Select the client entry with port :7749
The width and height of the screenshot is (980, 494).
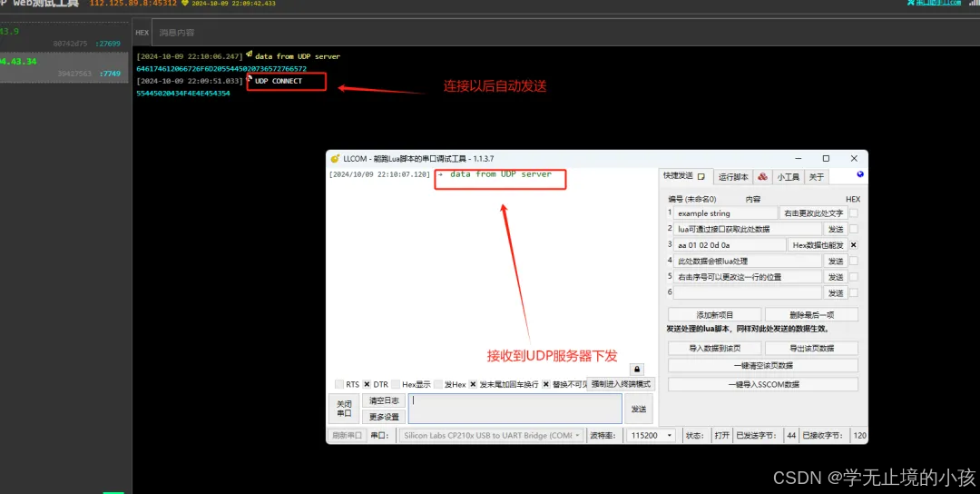65,67
